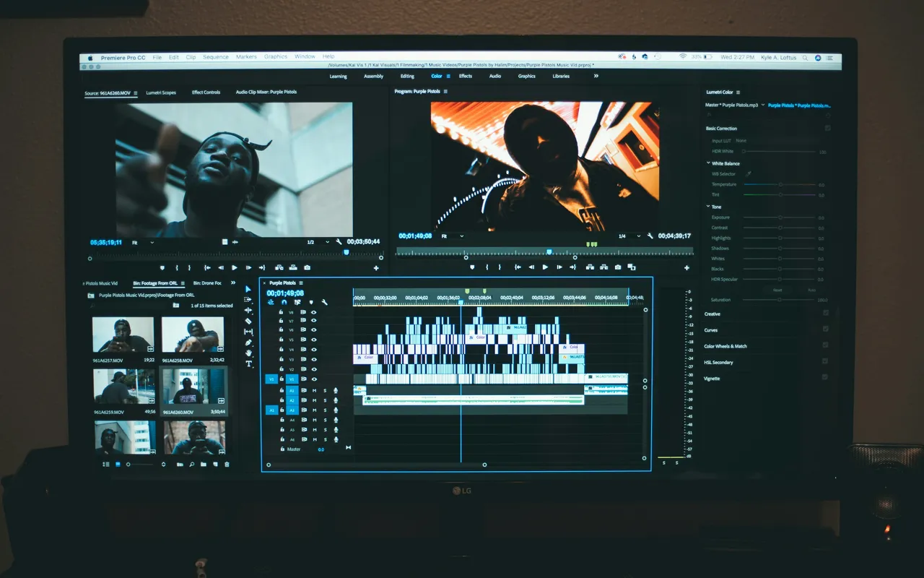924x578 pixels.
Task: Click Input LUT None value
Action: pyautogui.click(x=741, y=140)
